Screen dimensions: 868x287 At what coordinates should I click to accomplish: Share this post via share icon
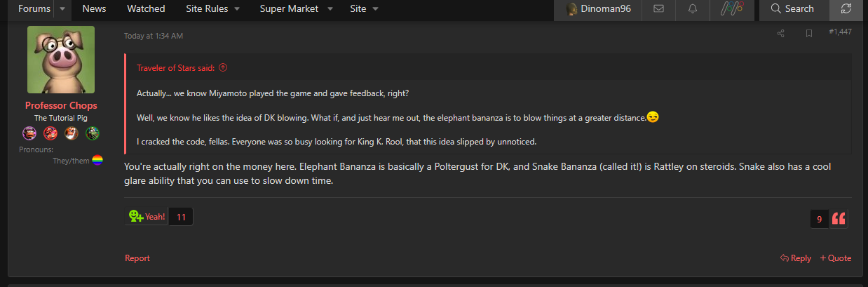[x=781, y=33]
